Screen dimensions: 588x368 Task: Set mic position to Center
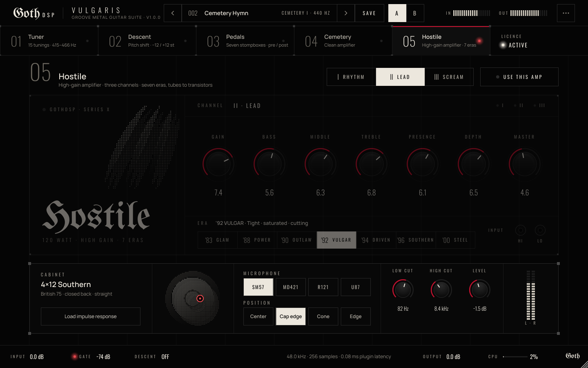(258, 316)
